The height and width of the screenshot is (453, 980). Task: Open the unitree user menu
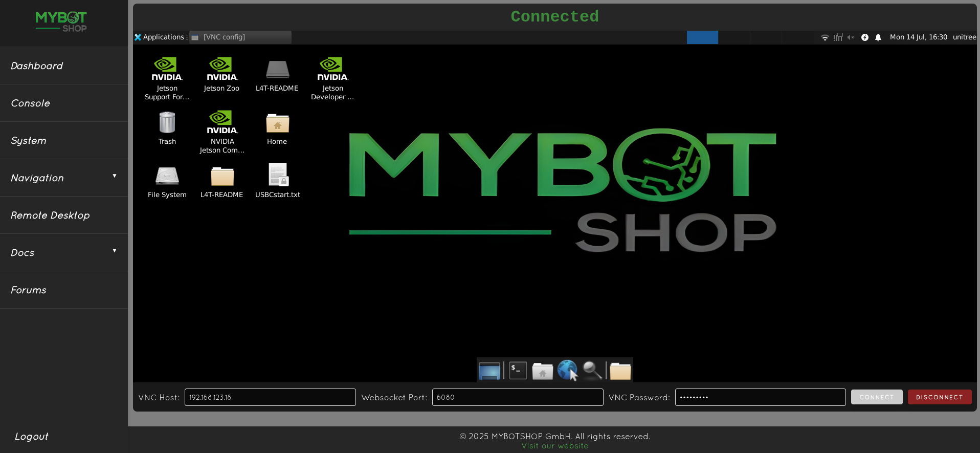[x=964, y=37]
